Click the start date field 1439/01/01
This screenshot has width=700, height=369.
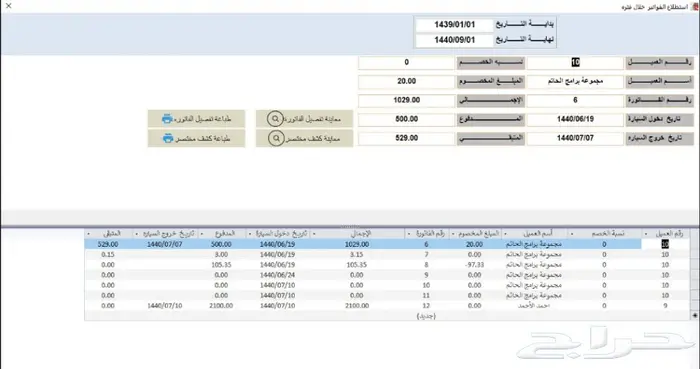454,25
